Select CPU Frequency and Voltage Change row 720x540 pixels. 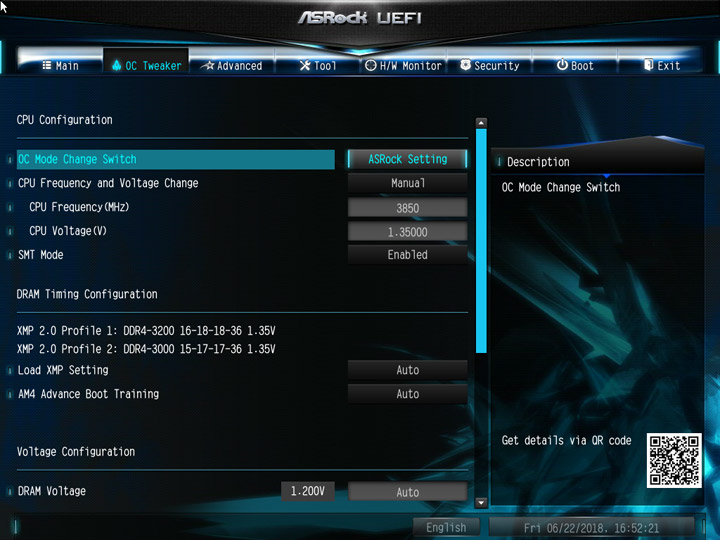click(x=108, y=183)
